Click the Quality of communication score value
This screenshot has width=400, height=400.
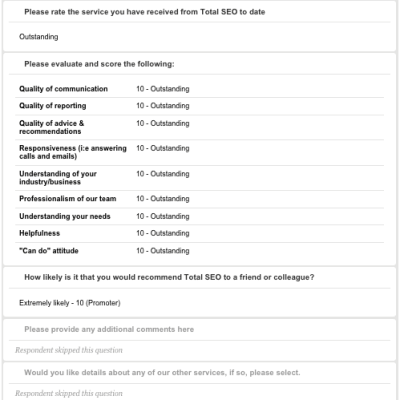coord(163,89)
